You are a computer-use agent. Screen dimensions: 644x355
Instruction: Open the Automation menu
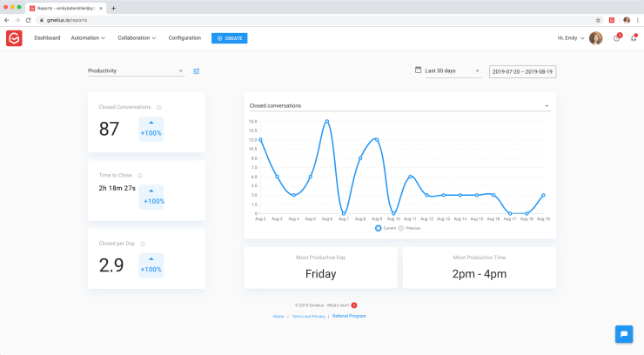click(x=88, y=38)
